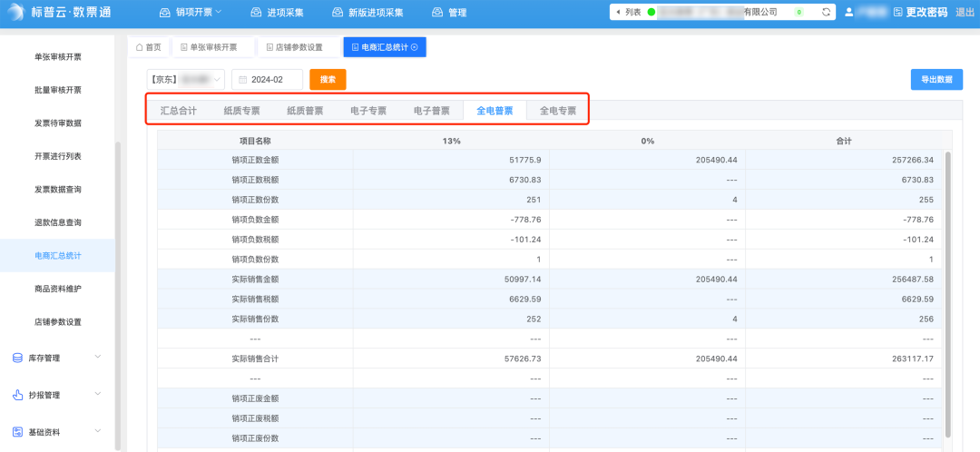Open 店铺参数设置 in the sidebar
Viewport: 980px width, 452px height.
[57, 322]
